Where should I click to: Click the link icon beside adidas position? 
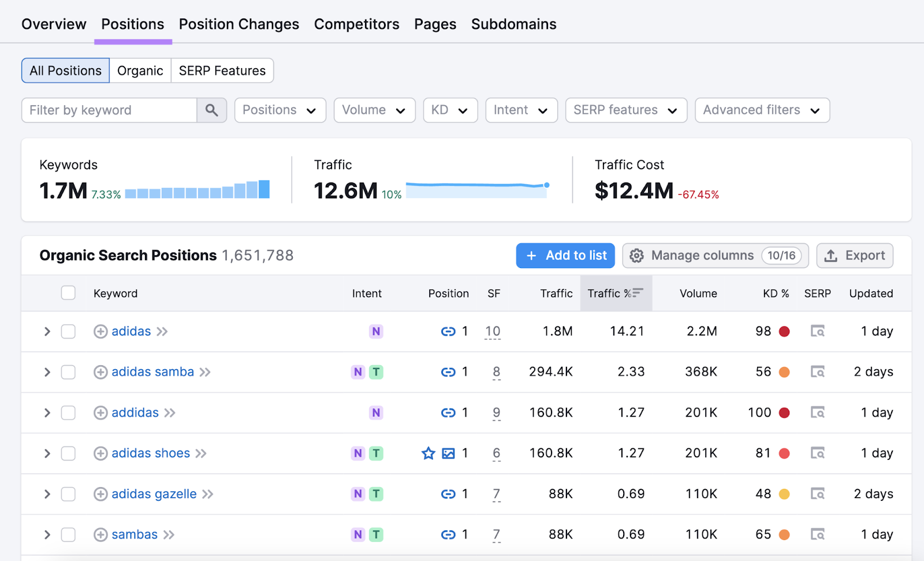pos(449,331)
